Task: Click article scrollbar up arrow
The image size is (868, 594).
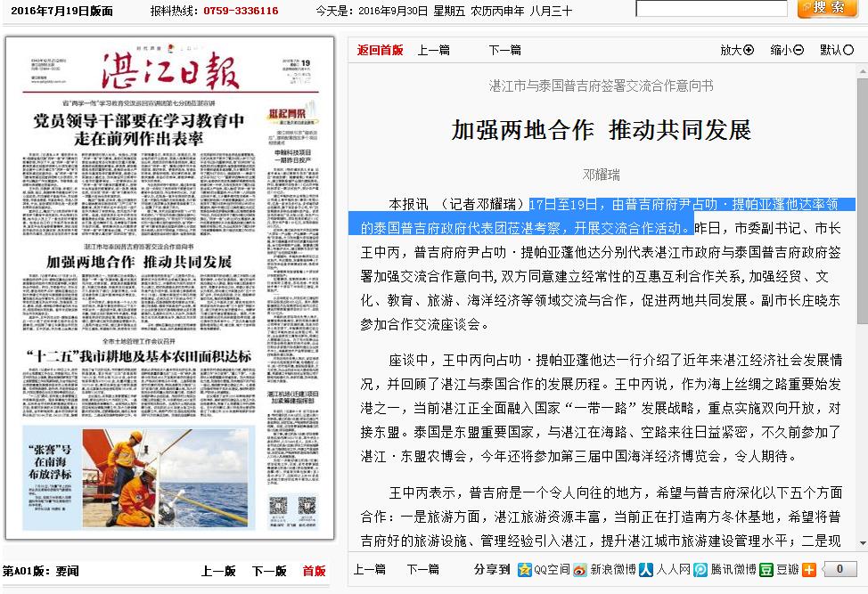Action: pos(863,71)
